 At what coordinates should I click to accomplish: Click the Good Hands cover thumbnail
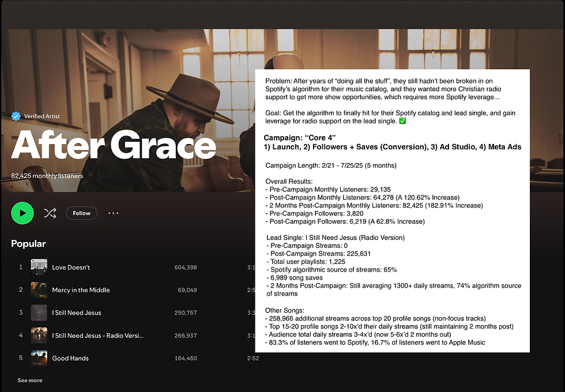click(39, 358)
